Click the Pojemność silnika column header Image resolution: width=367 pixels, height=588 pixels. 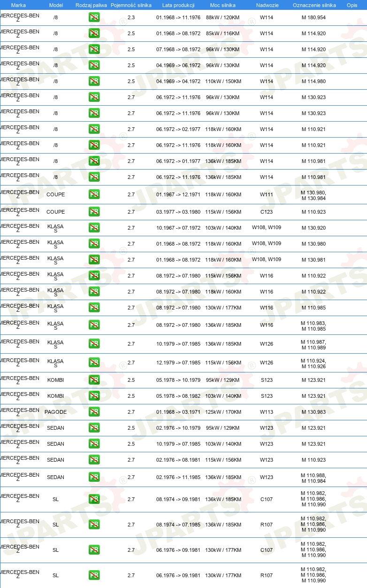click(x=131, y=5)
